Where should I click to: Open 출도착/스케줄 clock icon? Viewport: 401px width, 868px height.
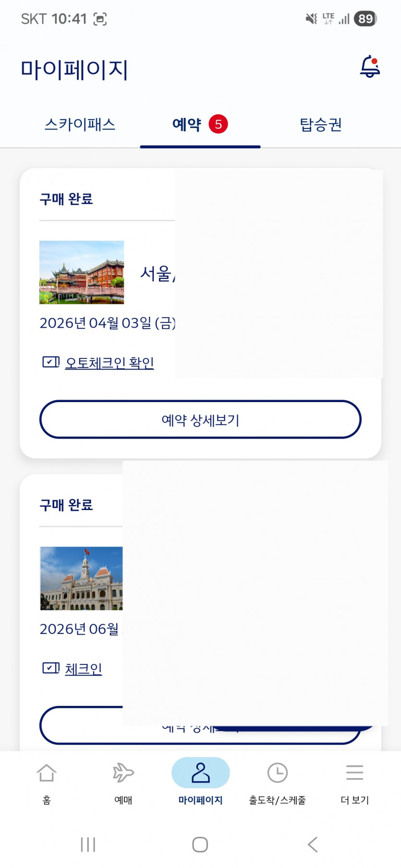pos(277,773)
